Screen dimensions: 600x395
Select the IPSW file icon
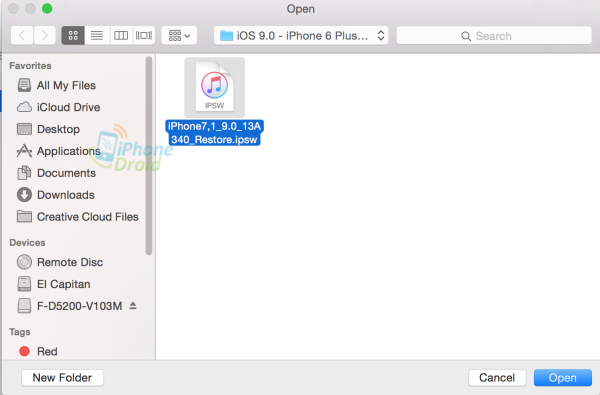pos(214,87)
